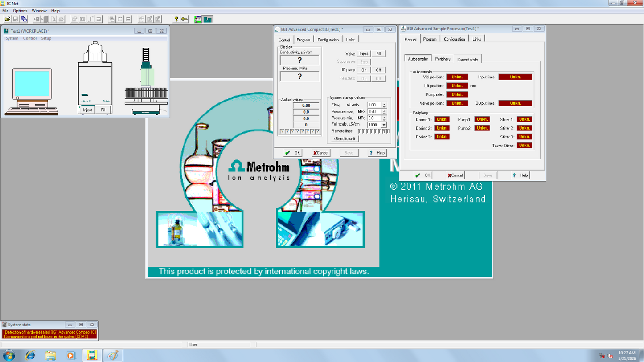Select the Periphery sub-tab
644x362 pixels.
point(443,59)
